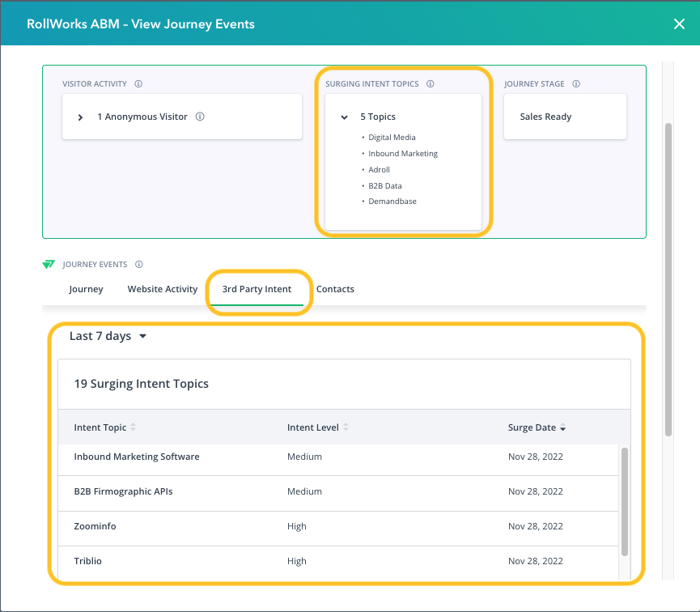Select the Demandbase topic

pos(392,202)
